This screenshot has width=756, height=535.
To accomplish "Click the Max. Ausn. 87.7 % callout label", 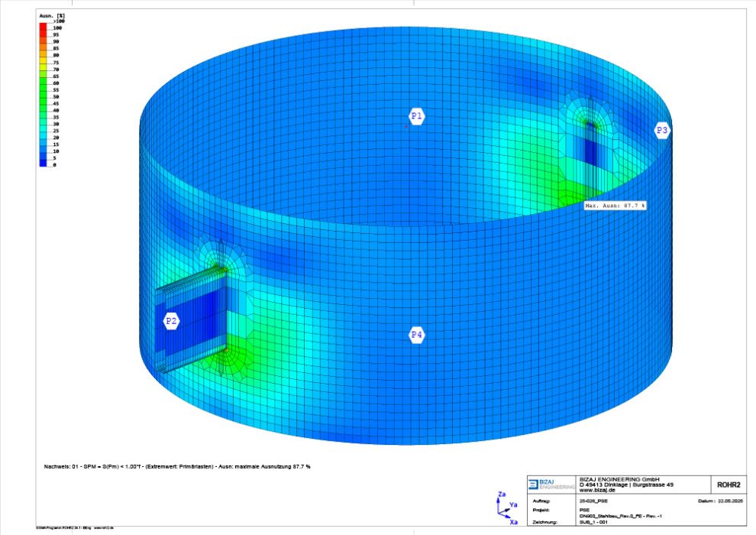I will [615, 206].
